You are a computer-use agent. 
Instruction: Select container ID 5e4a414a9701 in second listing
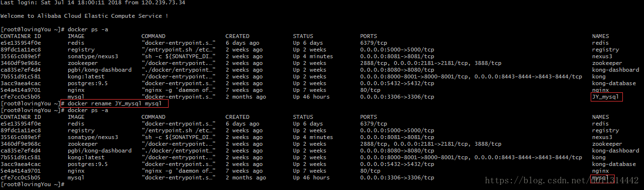pyautogui.click(x=21, y=171)
